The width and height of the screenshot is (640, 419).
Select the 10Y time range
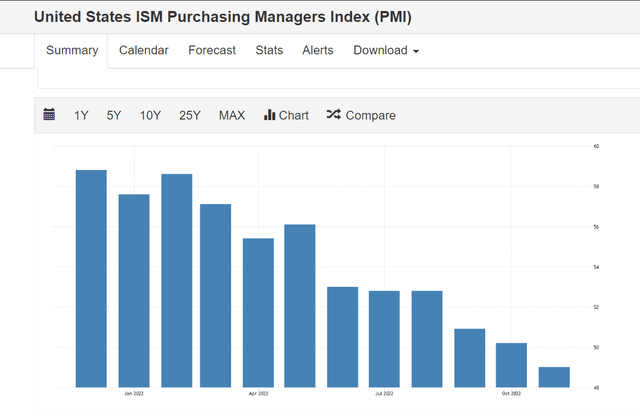[x=150, y=115]
